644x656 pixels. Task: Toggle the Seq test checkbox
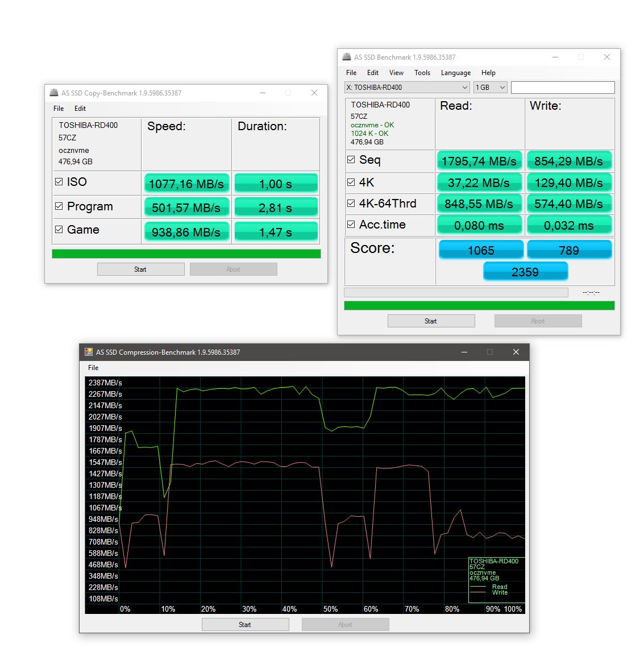coord(351,159)
